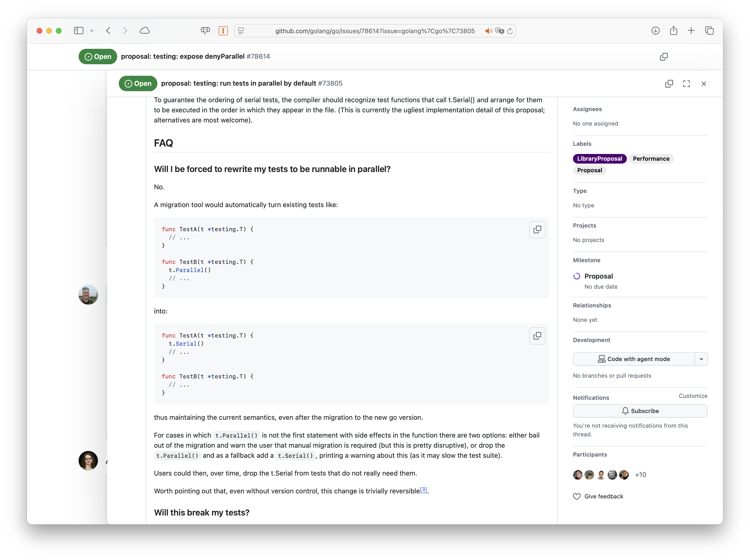Screen dimensions: 750x560
Task: Click the Safari share icon
Action: pyautogui.click(x=674, y=31)
